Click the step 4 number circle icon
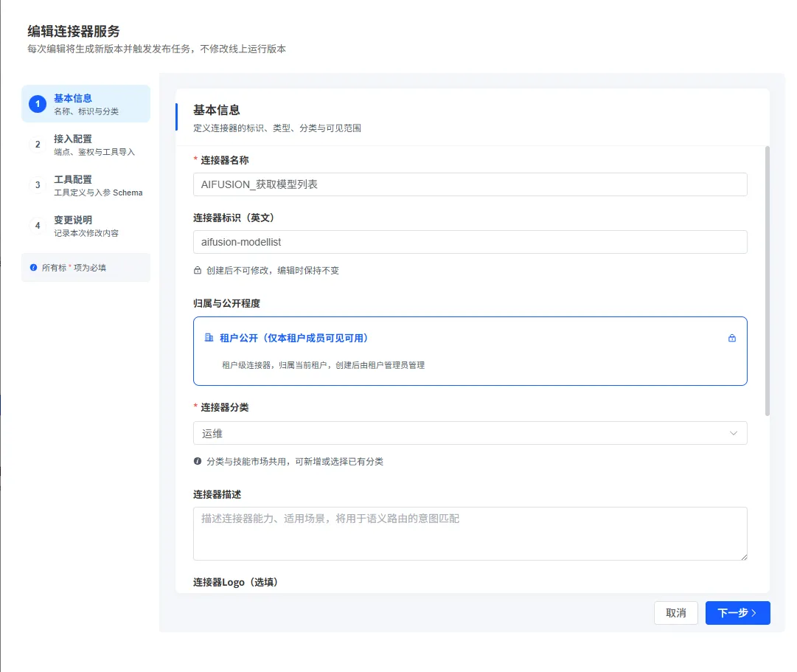 37,226
